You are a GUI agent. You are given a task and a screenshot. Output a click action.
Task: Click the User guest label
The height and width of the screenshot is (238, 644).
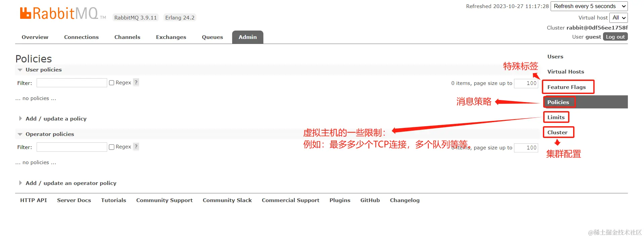click(x=587, y=37)
